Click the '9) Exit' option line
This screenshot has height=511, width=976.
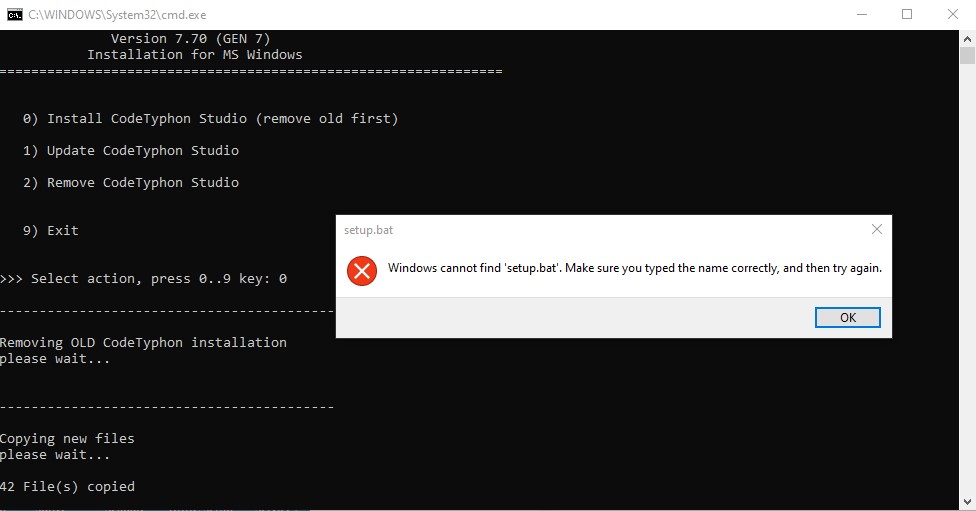pyautogui.click(x=50, y=230)
